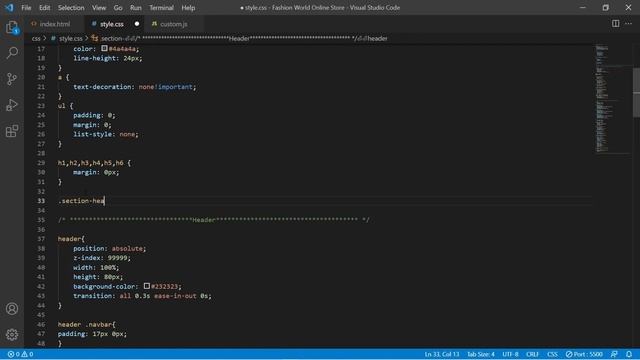
Task: Change the CRLF end of line sequence
Action: point(532,354)
